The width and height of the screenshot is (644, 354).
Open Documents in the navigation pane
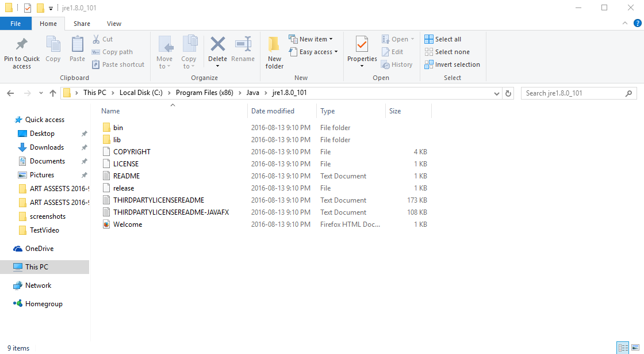pyautogui.click(x=47, y=161)
